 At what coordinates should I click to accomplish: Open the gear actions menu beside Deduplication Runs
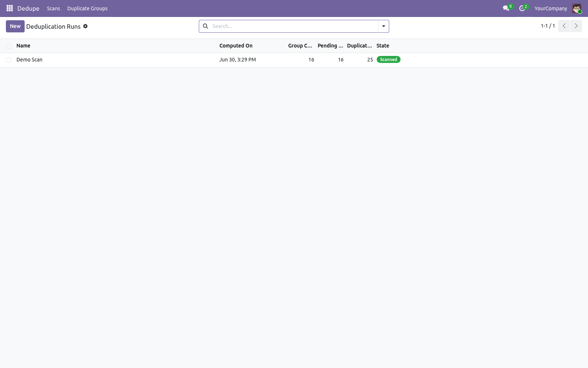coord(85,26)
